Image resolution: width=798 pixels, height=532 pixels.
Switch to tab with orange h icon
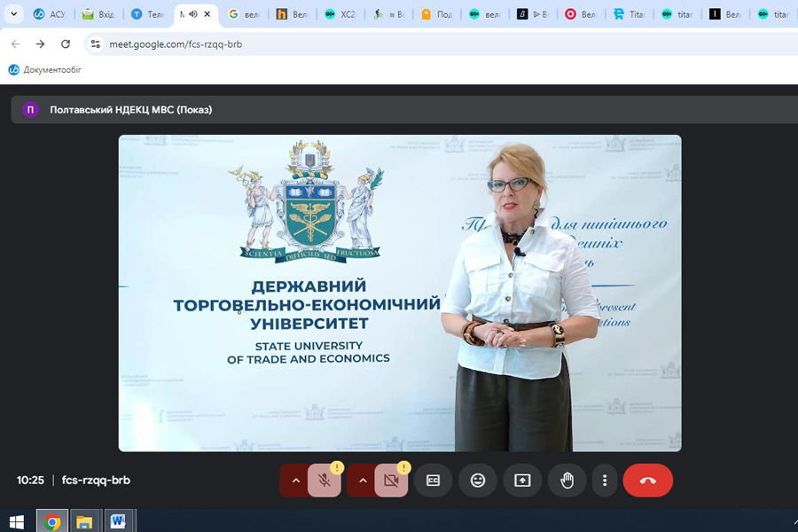click(293, 14)
